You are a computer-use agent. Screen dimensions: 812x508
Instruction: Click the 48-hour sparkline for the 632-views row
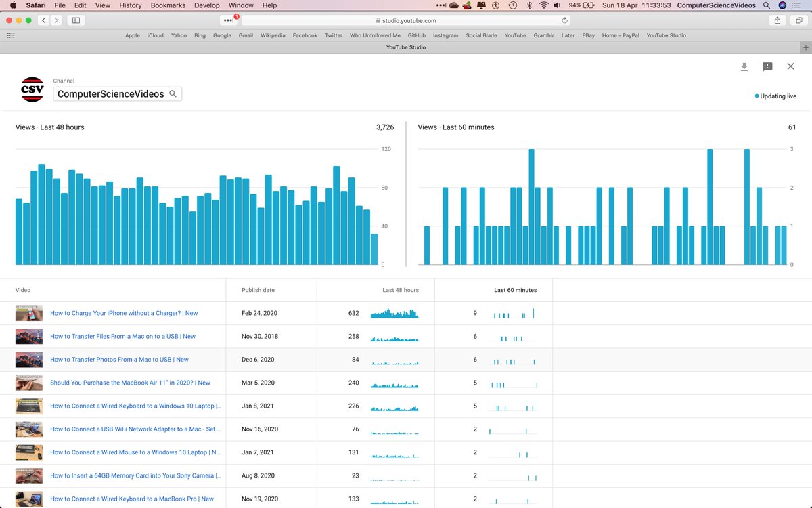click(394, 313)
